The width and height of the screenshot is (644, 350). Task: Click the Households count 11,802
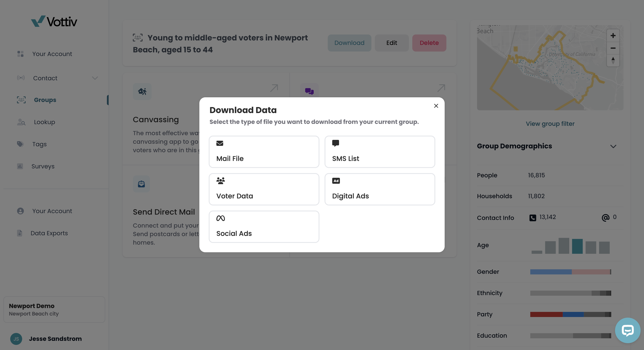pos(536,196)
